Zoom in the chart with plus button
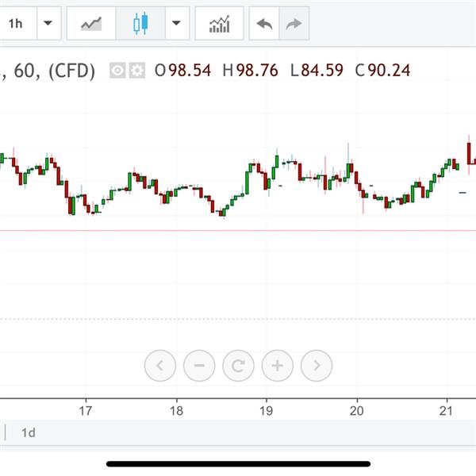The width and height of the screenshot is (476, 476). [x=277, y=366]
